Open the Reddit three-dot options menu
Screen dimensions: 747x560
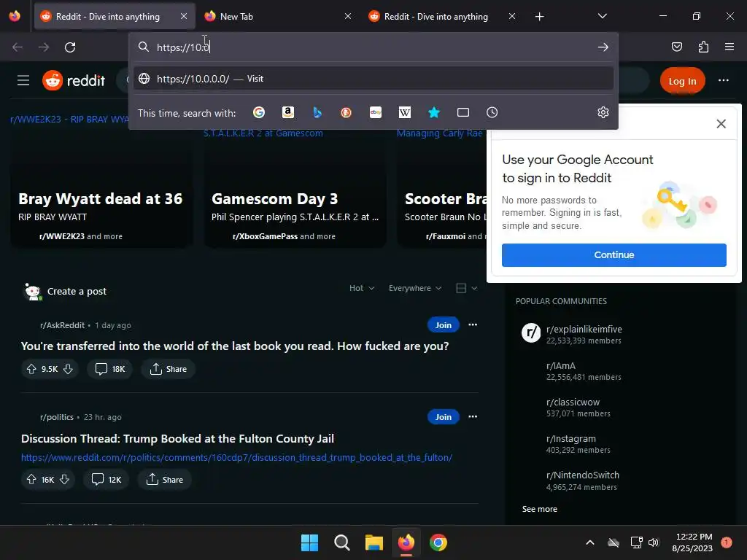point(723,80)
